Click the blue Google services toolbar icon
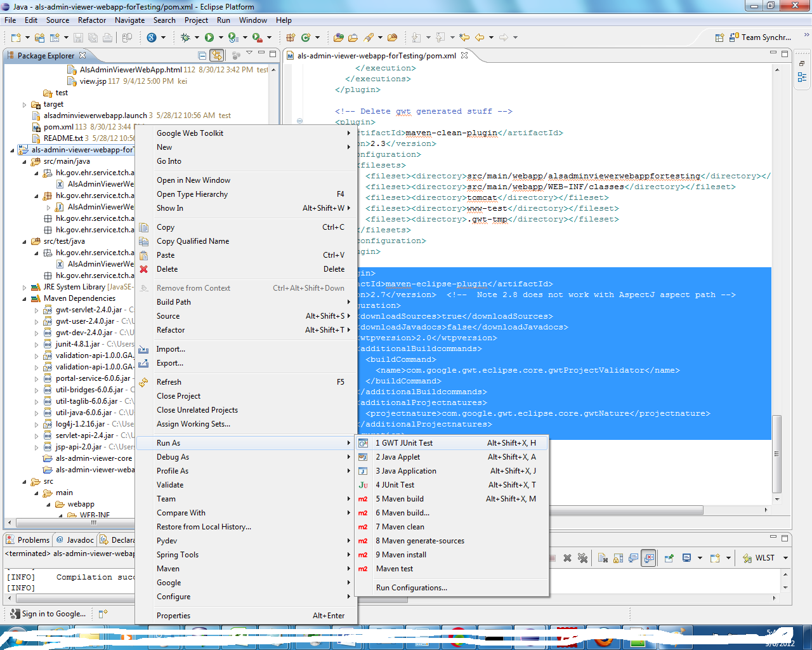The image size is (812, 650). pos(152,37)
